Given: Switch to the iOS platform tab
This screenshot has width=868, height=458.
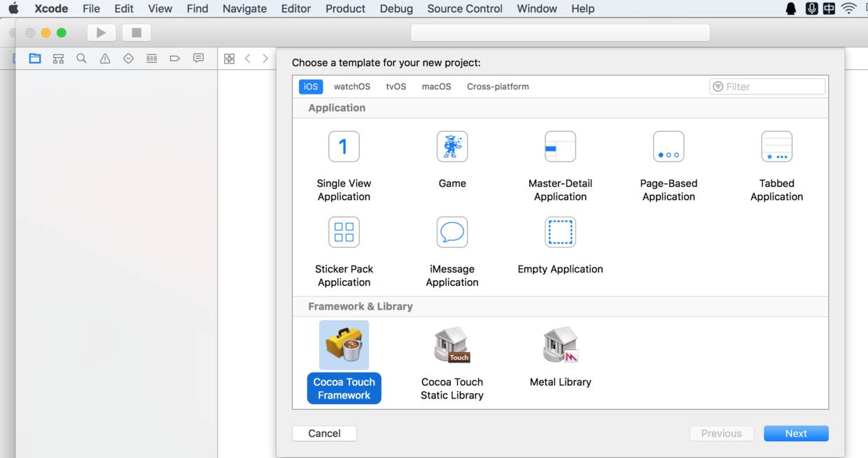Looking at the screenshot, I should (311, 87).
